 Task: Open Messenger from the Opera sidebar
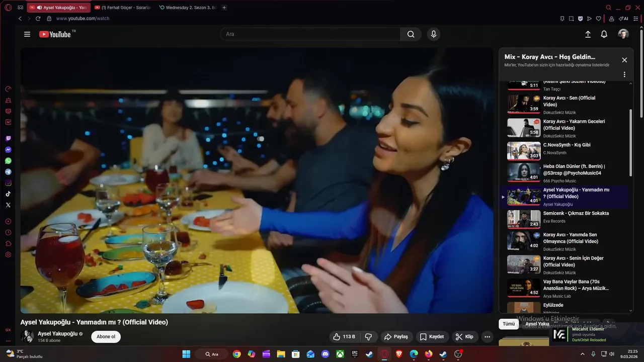click(x=8, y=150)
